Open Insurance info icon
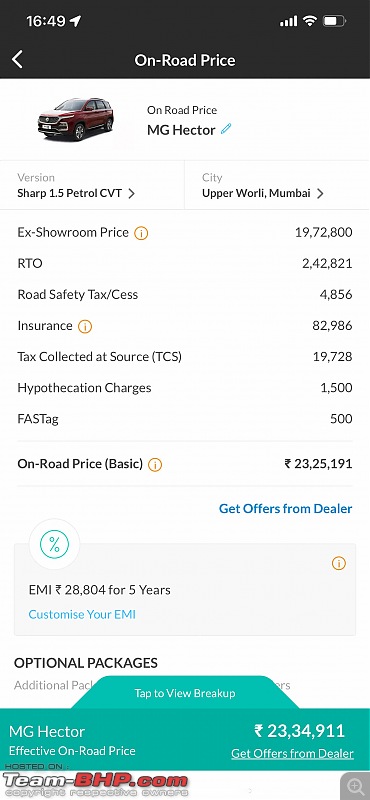370x800 pixels. point(85,327)
